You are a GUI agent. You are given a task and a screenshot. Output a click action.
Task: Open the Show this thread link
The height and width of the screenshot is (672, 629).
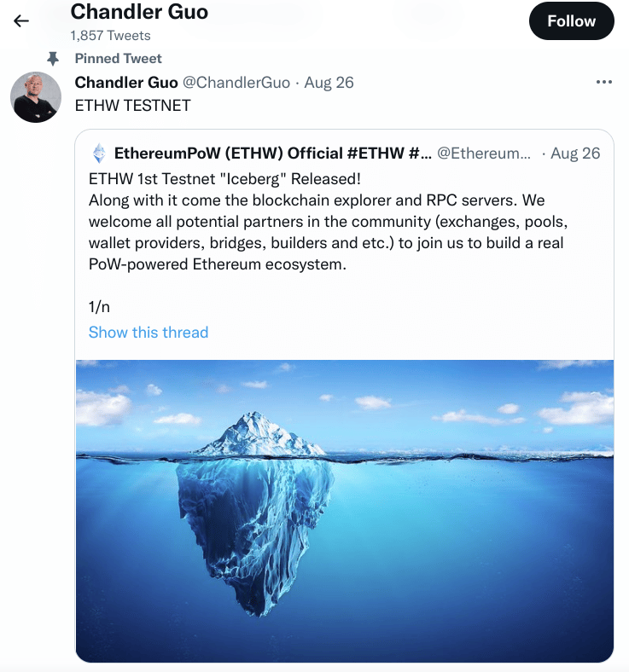[x=149, y=332]
